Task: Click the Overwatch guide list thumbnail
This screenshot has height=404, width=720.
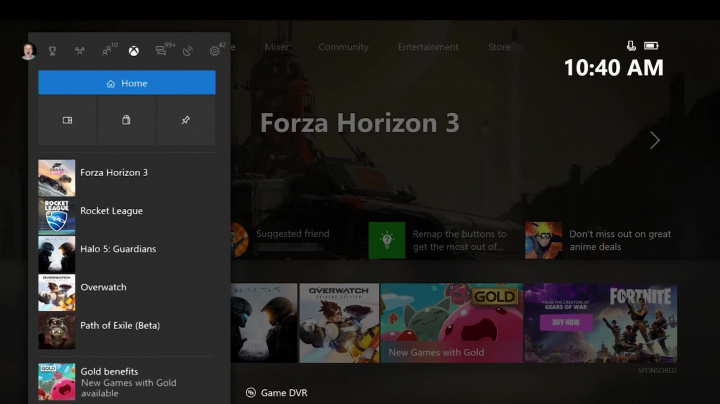Action: point(56,292)
